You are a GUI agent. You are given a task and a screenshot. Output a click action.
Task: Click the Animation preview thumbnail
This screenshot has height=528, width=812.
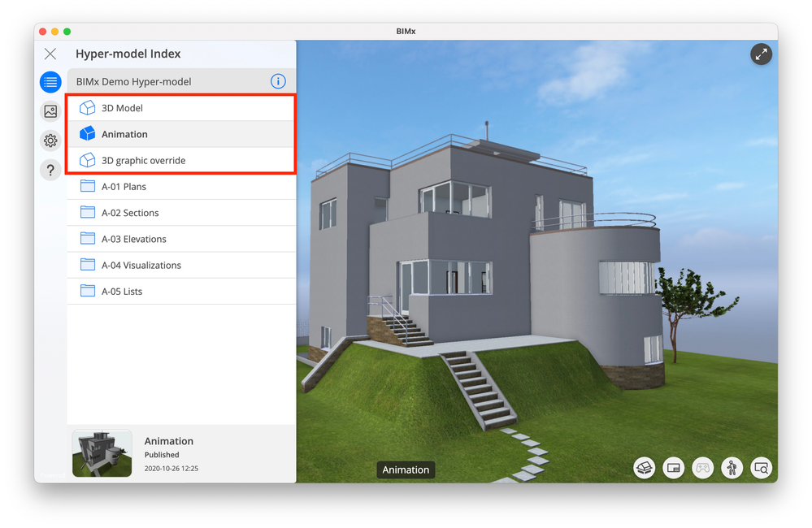click(102, 453)
